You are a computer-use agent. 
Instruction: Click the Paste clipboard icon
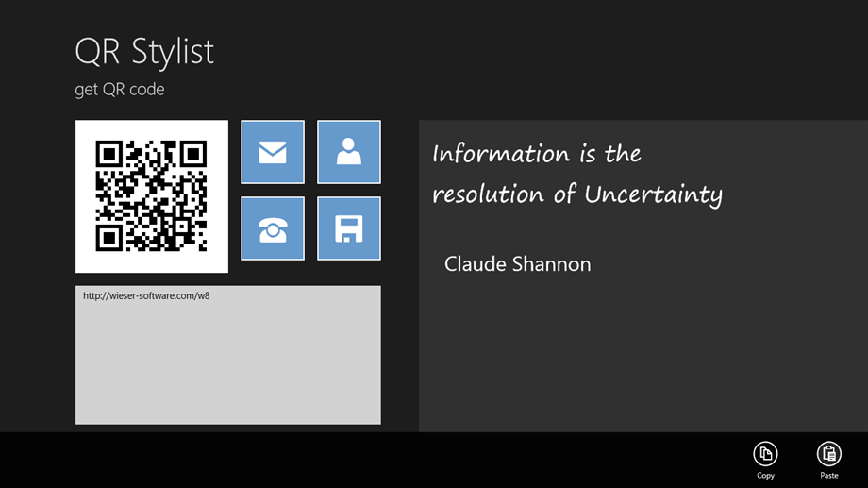[x=828, y=454]
